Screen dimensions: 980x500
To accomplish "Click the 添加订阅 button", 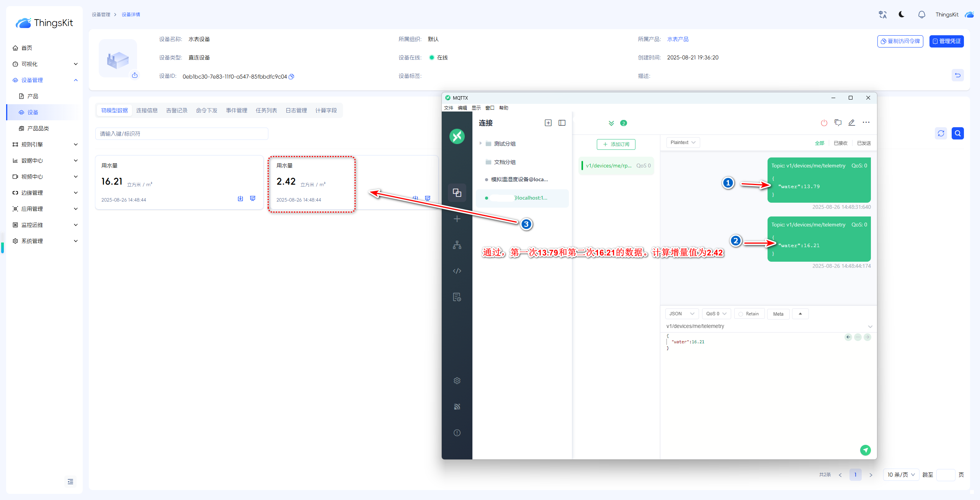I will coord(616,144).
